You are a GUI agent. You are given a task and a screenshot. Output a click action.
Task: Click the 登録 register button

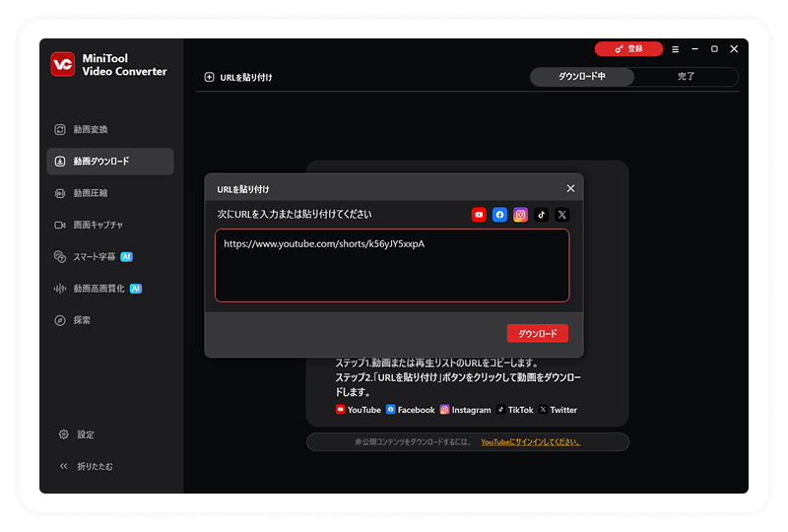(x=628, y=49)
